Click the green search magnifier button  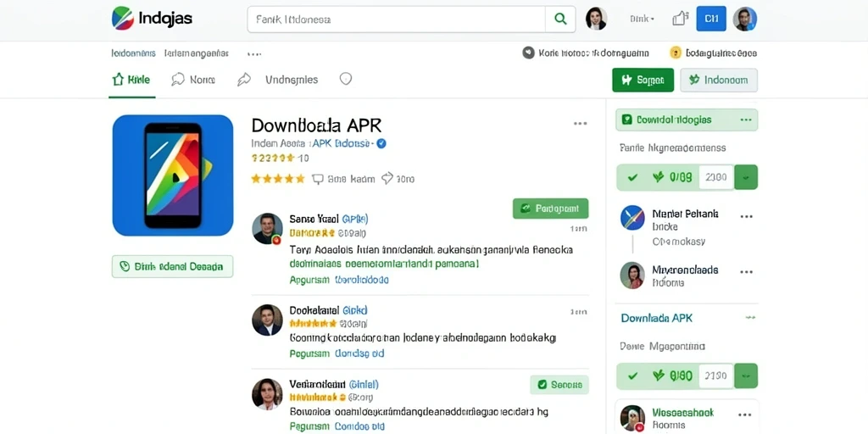pyautogui.click(x=560, y=19)
